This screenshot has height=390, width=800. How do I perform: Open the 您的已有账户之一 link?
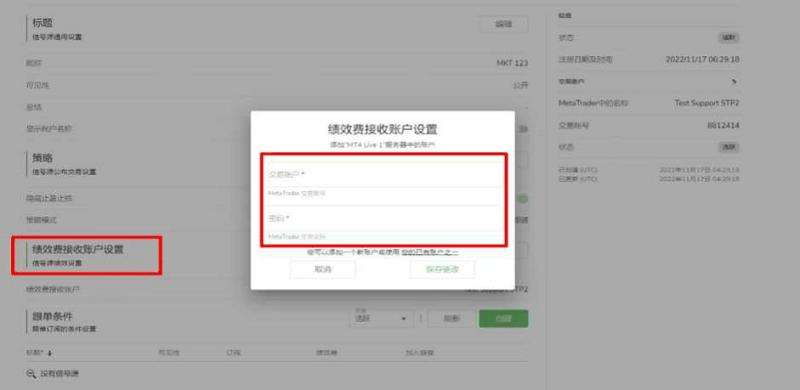tap(430, 252)
